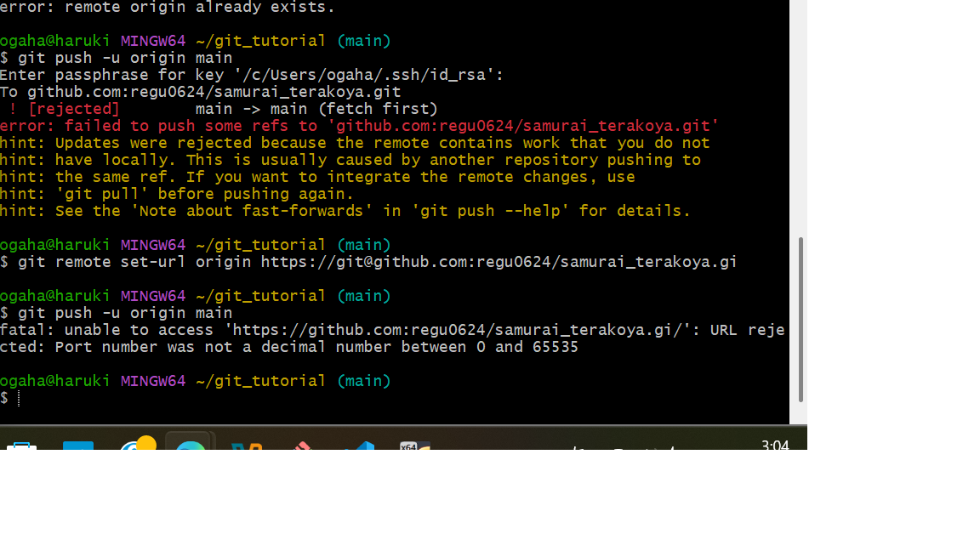Image resolution: width=980 pixels, height=551 pixels.
Task: Click 'Note about fast-forwards' quoted phrase
Action: pyautogui.click(x=251, y=211)
